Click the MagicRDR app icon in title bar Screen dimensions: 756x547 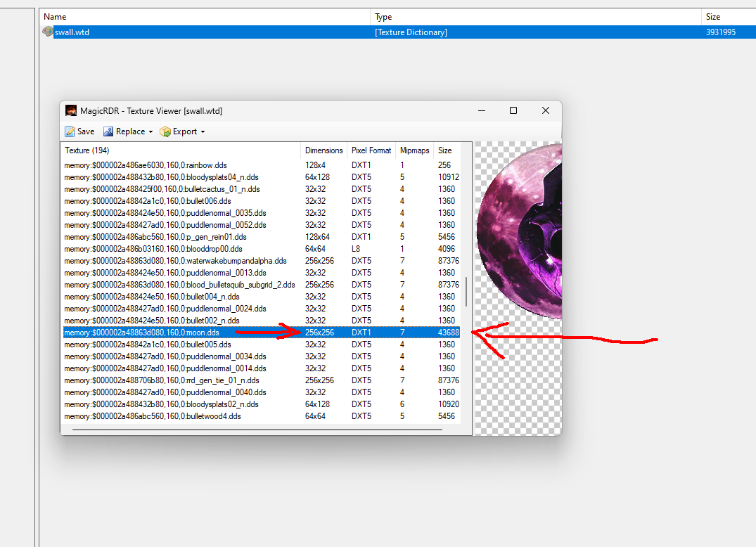point(71,110)
